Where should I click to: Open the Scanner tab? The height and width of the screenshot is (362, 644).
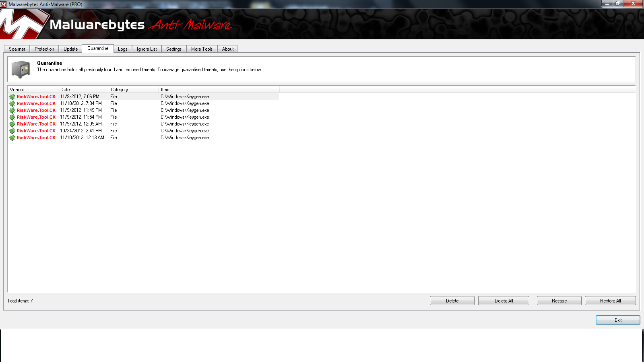pos(17,49)
